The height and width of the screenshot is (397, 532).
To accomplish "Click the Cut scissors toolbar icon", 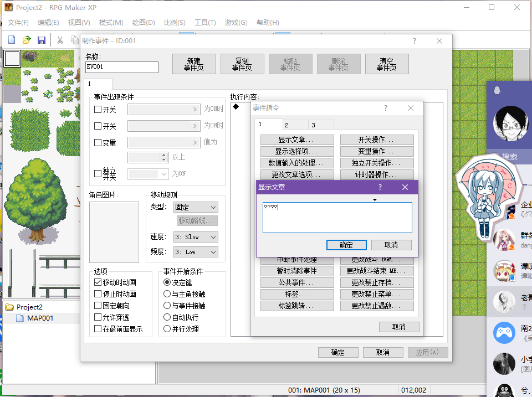I will pos(60,40).
